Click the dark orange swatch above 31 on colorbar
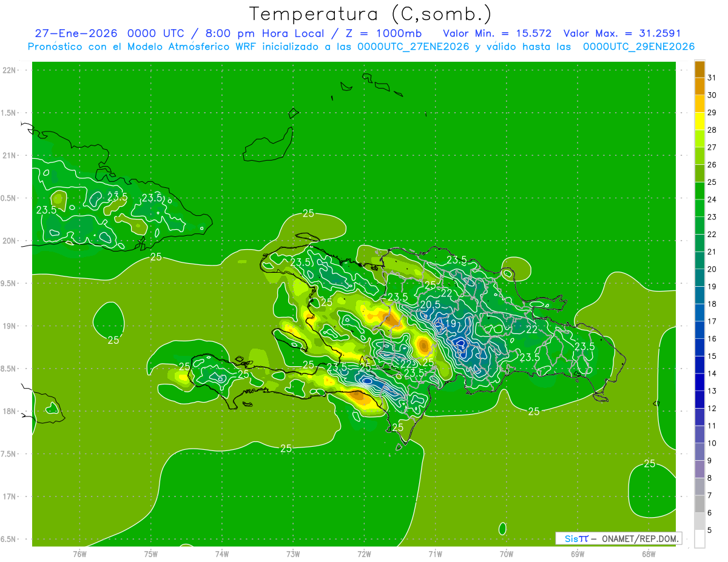The width and height of the screenshot is (728, 562). click(x=699, y=69)
